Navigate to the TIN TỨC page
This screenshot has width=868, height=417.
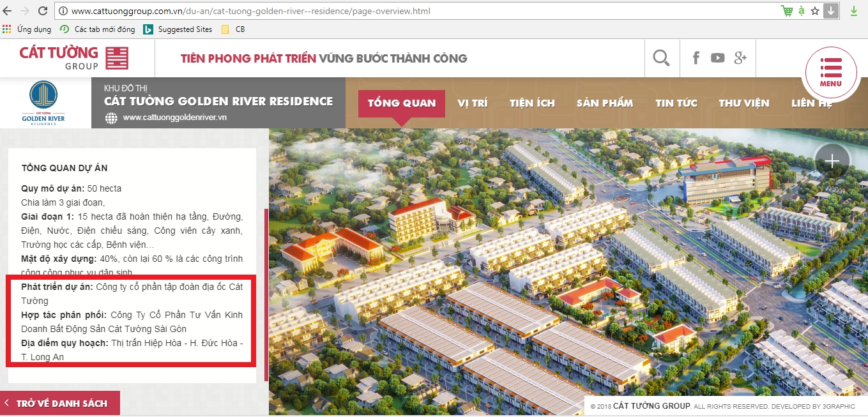click(676, 103)
